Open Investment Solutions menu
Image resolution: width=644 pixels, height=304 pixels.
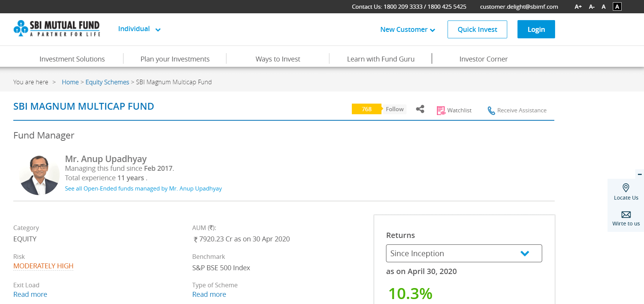72,59
